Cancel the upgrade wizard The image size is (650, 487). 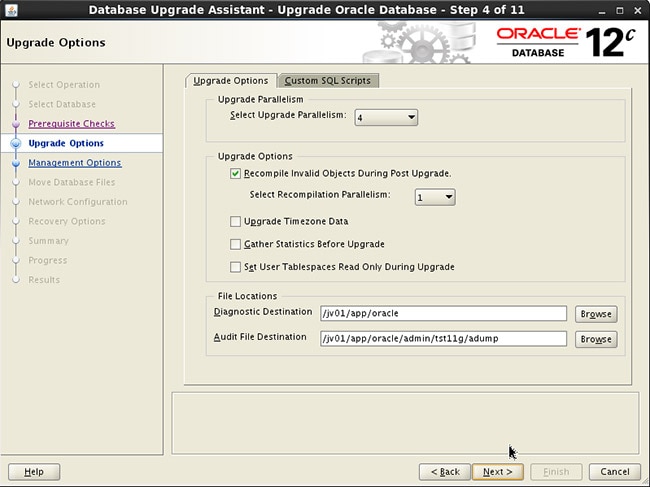(x=615, y=472)
